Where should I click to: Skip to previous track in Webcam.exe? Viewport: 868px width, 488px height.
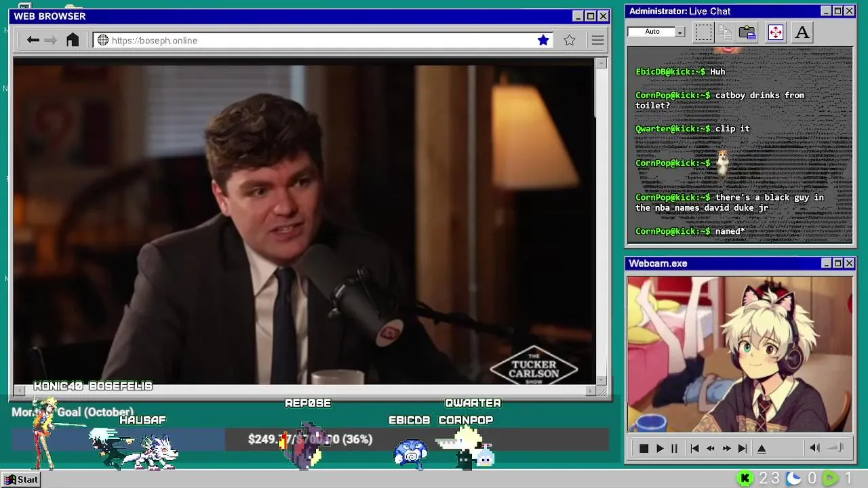[694, 448]
